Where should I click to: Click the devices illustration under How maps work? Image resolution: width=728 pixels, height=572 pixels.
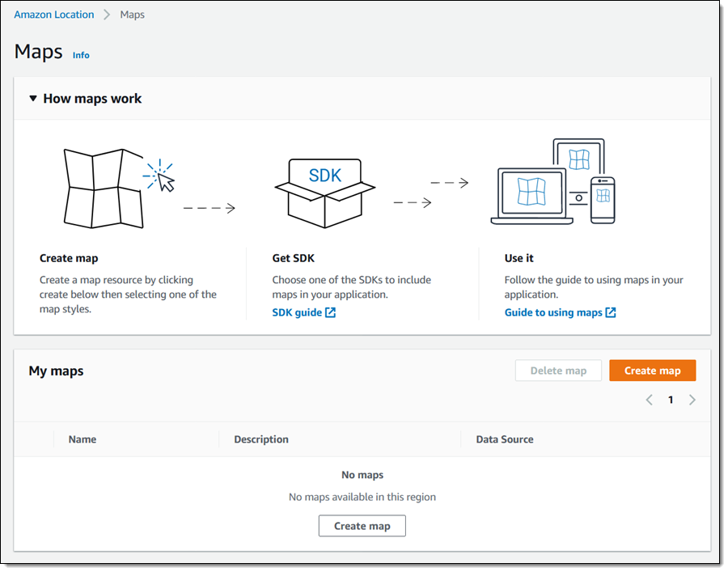[x=553, y=183]
